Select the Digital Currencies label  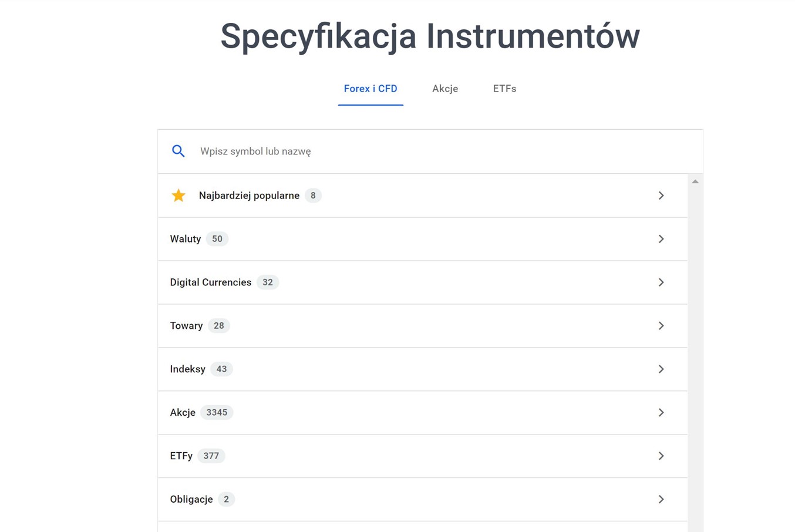[211, 282]
